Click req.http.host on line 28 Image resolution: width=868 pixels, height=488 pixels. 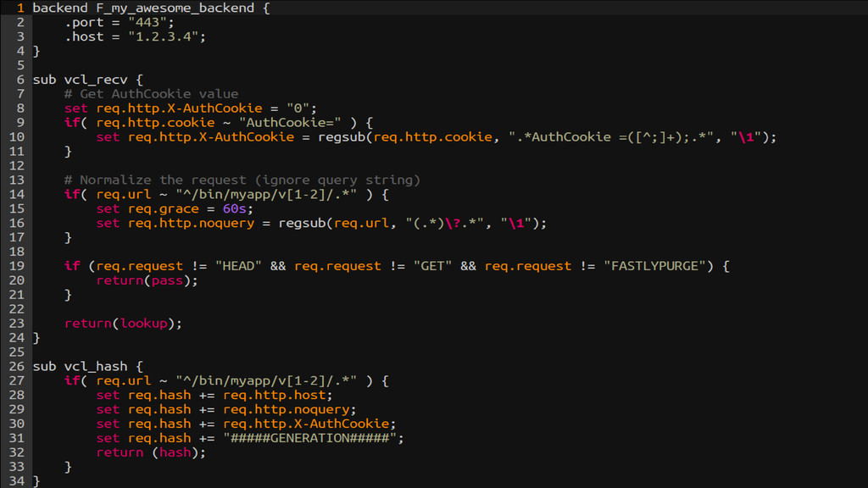pyautogui.click(x=274, y=396)
